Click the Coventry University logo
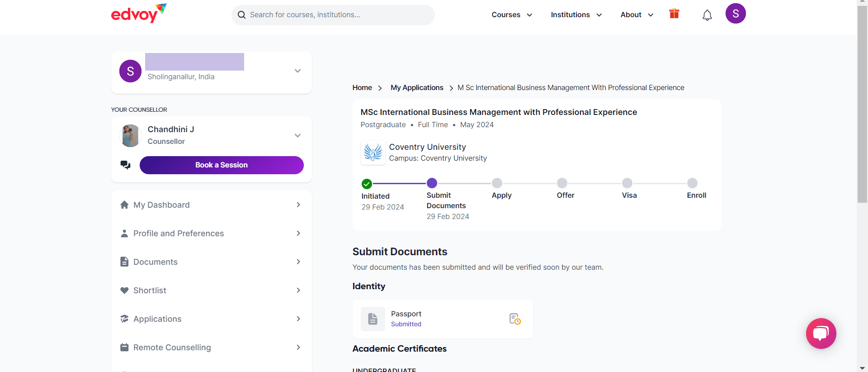 pos(373,153)
